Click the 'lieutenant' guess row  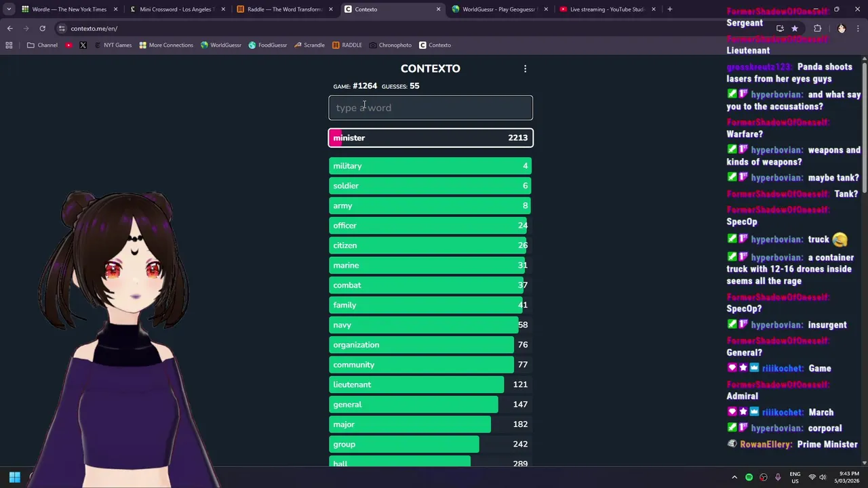(x=431, y=384)
